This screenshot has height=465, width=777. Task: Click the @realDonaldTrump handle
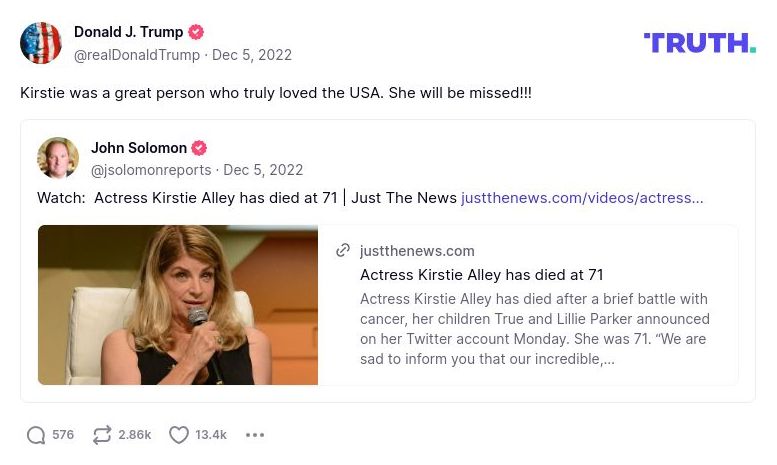point(137,55)
